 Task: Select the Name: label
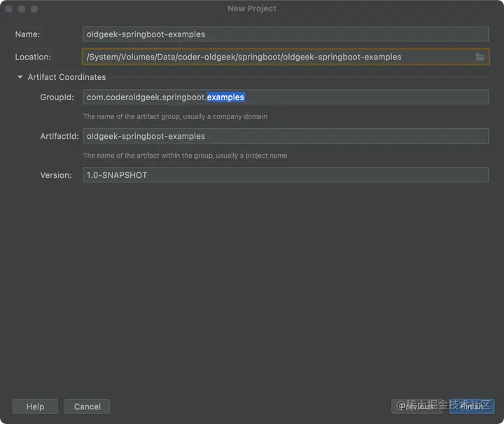click(x=27, y=34)
